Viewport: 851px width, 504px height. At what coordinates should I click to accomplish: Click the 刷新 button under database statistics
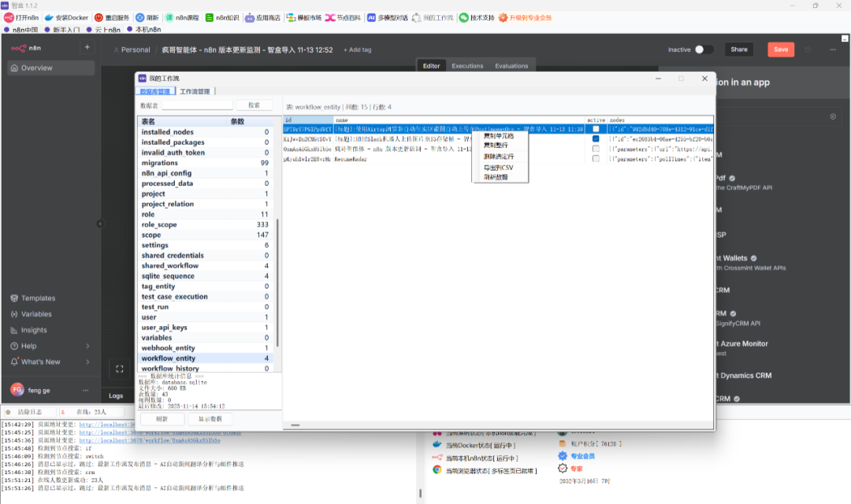162,419
